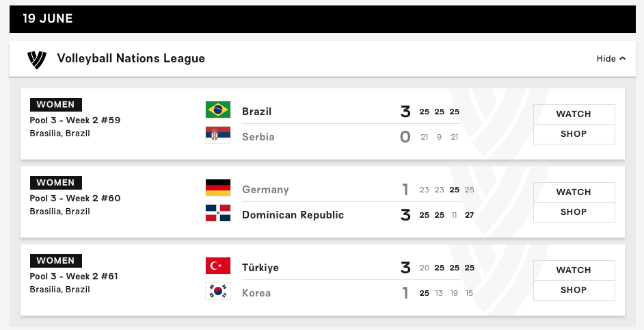Viewport: 644px width, 330px height.
Task: Open Shop for the Türkiye vs Korea match
Action: [x=574, y=290]
